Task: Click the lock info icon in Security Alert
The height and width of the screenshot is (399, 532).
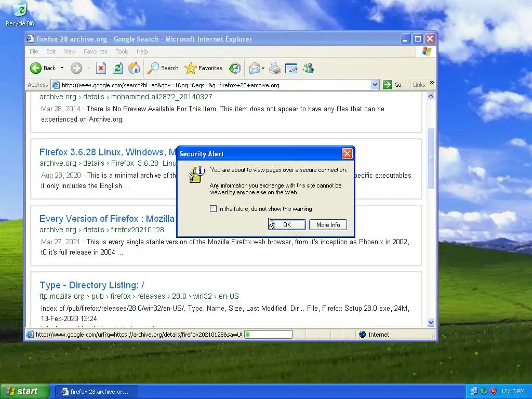Action: point(196,175)
